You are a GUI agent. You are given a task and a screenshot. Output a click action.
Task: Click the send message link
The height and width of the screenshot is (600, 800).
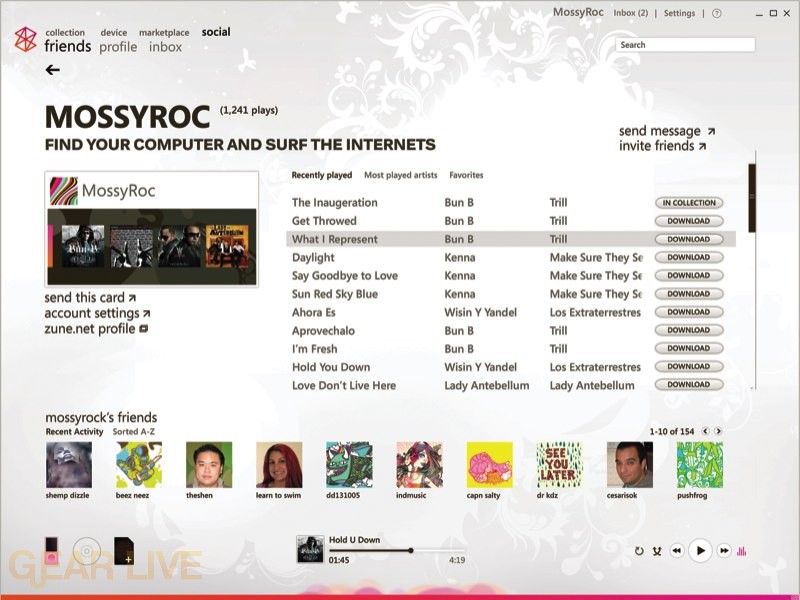(x=667, y=131)
